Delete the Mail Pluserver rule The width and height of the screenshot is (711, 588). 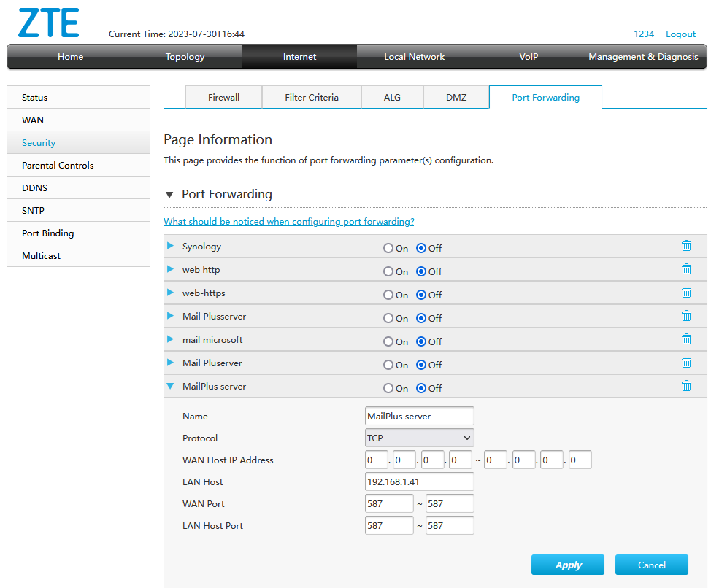click(686, 363)
